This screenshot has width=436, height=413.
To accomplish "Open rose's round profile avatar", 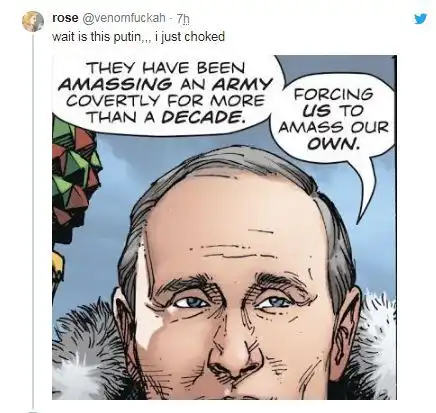I will pos(33,21).
